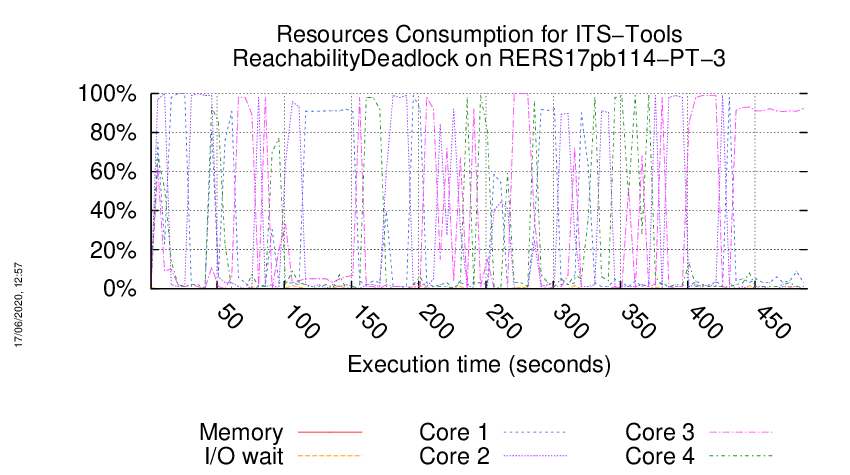
Task: Click the 400 tick label on x-axis
Action: pyautogui.click(x=705, y=322)
